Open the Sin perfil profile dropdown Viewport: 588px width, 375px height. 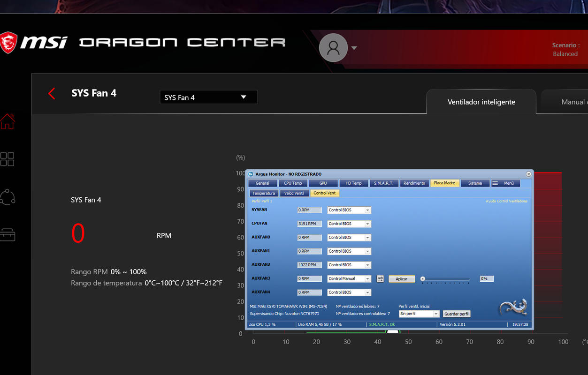click(x=419, y=314)
